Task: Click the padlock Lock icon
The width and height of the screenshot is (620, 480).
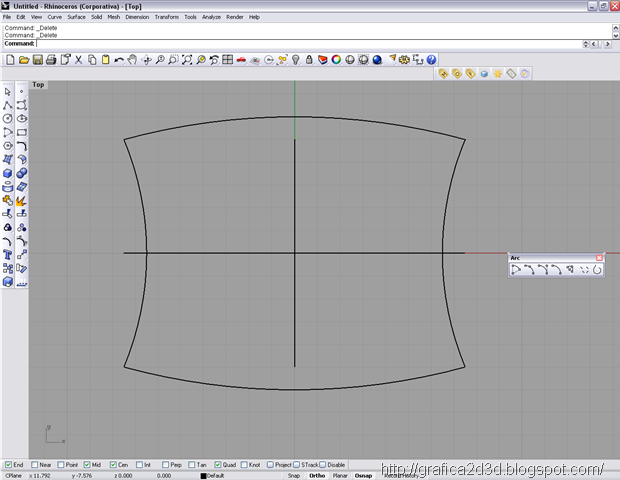Action: click(x=309, y=60)
